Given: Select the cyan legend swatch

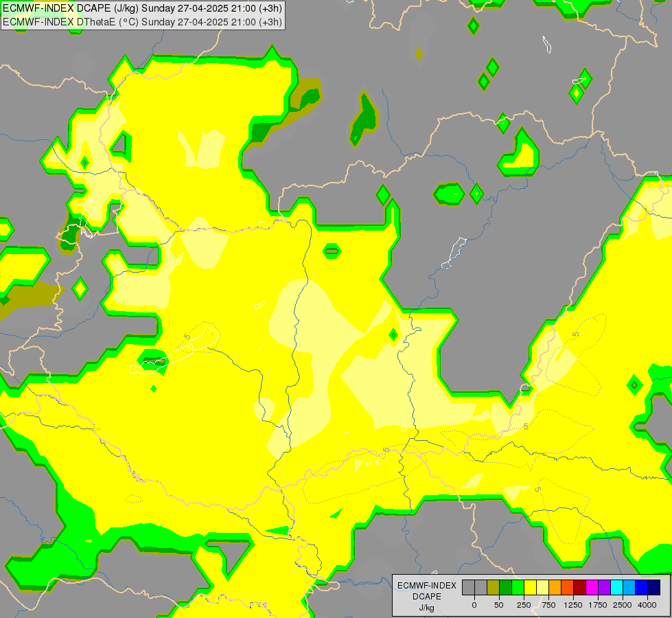Looking at the screenshot, I should tap(616, 587).
